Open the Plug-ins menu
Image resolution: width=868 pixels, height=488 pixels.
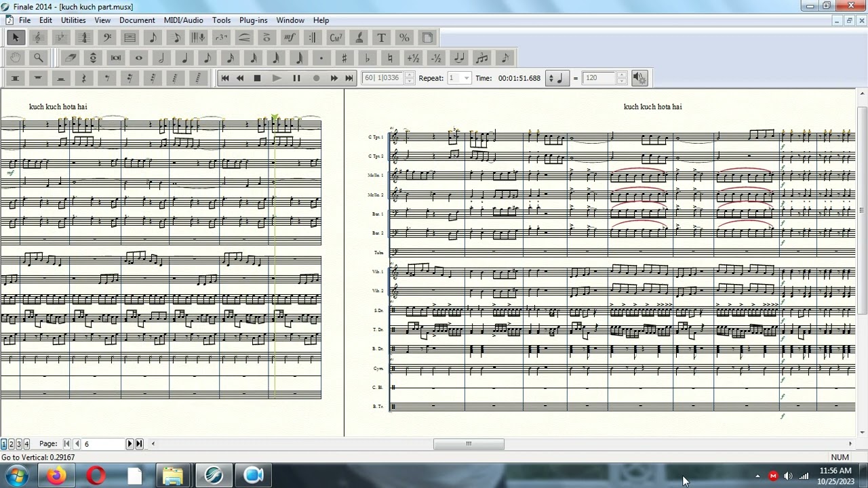click(x=253, y=20)
